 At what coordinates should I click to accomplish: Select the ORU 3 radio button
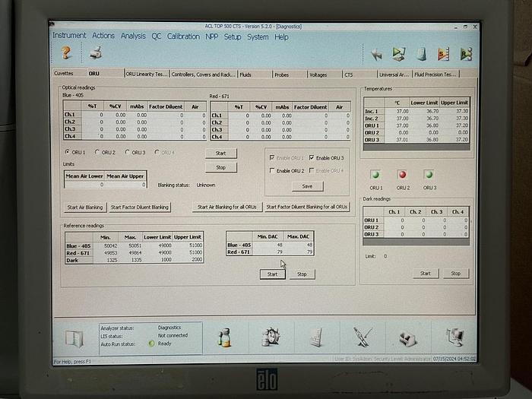(128, 152)
